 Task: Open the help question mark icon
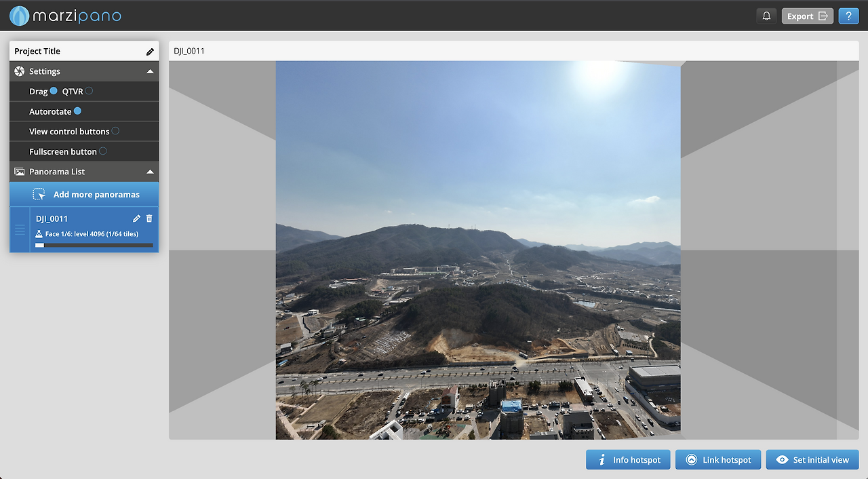(x=848, y=15)
